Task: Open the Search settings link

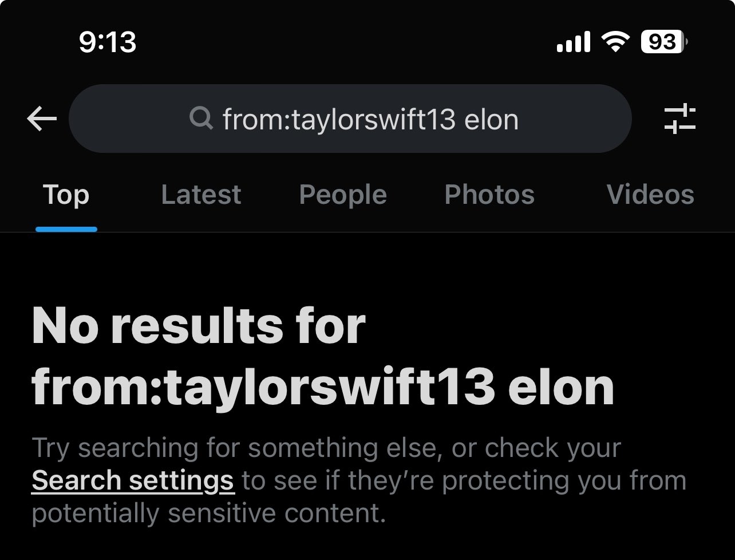Action: click(133, 480)
